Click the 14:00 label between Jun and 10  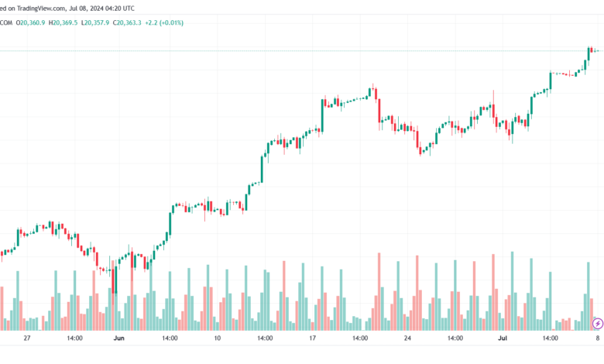pyautogui.click(x=170, y=338)
